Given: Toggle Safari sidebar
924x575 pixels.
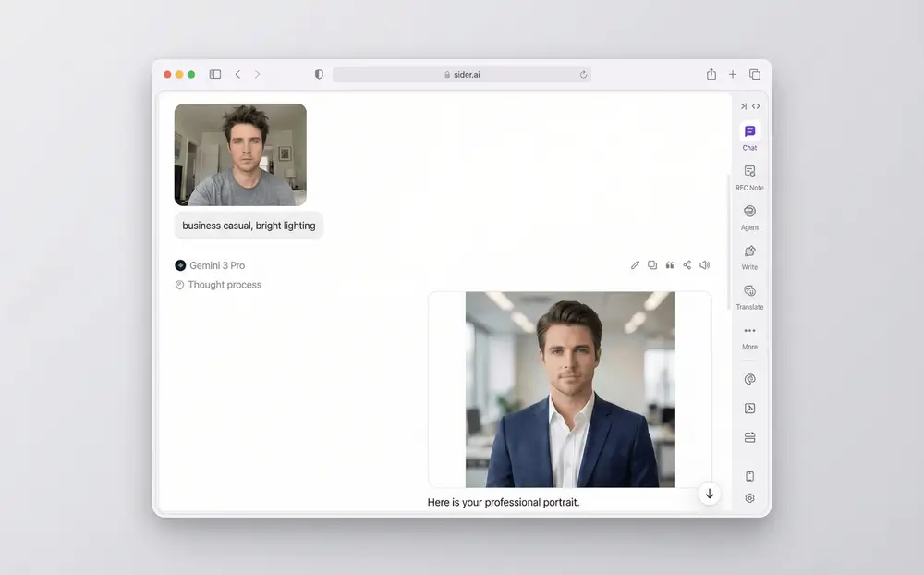Looking at the screenshot, I should (215, 74).
